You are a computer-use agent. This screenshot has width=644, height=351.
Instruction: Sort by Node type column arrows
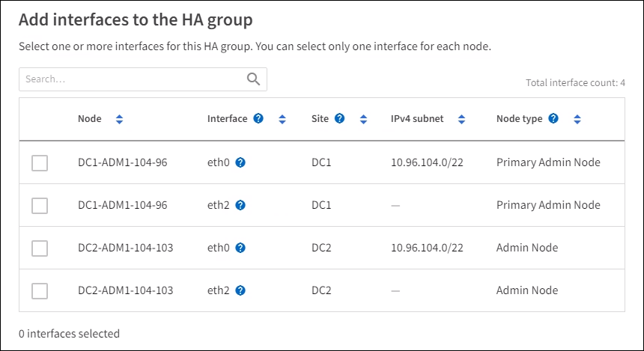pos(577,119)
